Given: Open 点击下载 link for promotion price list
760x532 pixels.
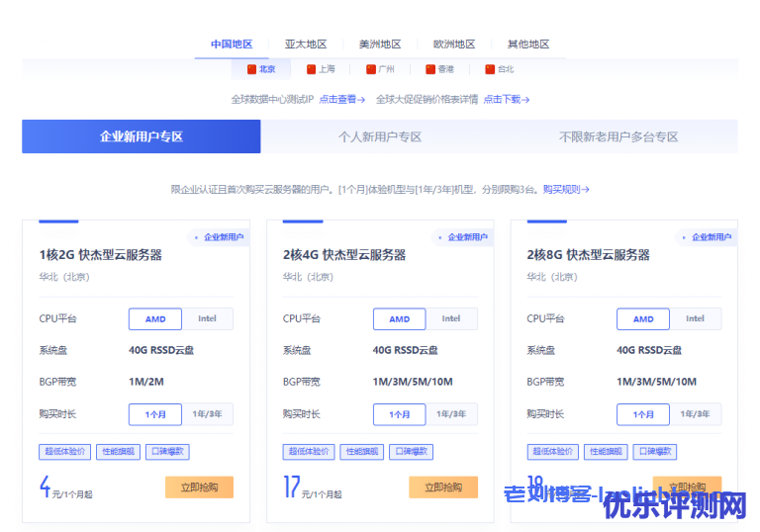Looking at the screenshot, I should click(x=506, y=99).
